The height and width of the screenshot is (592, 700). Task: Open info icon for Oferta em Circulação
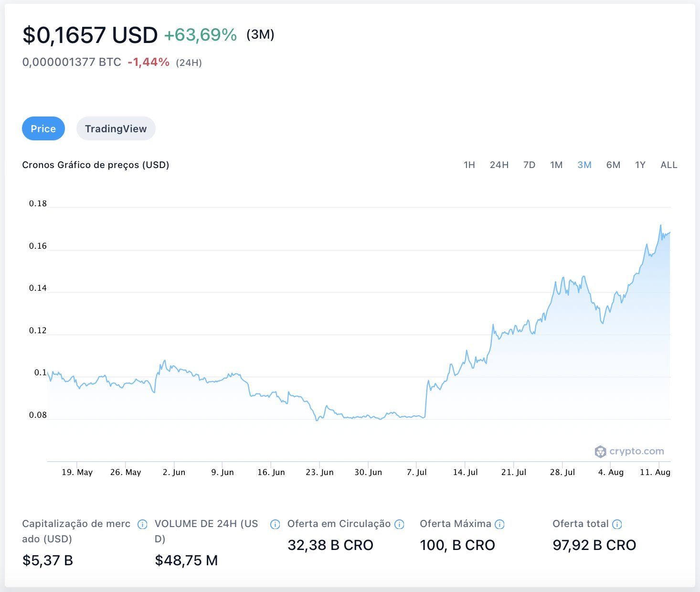pyautogui.click(x=399, y=524)
